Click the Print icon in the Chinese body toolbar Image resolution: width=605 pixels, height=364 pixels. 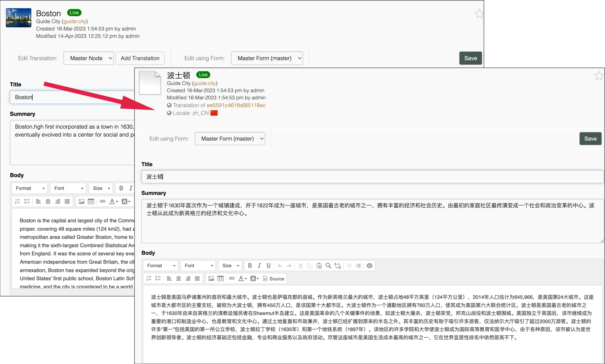pyautogui.click(x=369, y=266)
